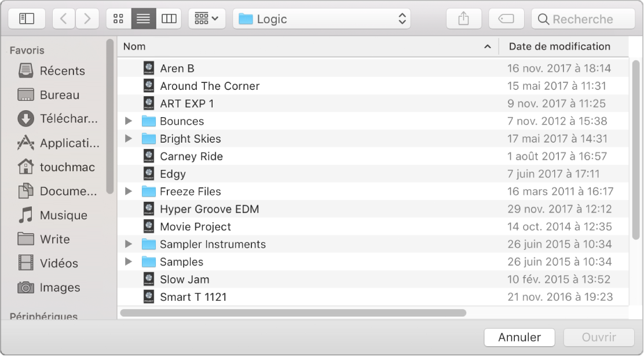
Task: Switch to column view
Action: coord(169,19)
